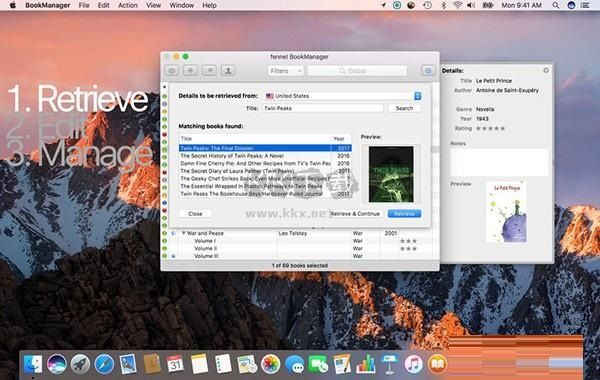The image size is (600, 380).
Task: Toggle the info details toolbar button
Action: pyautogui.click(x=428, y=70)
